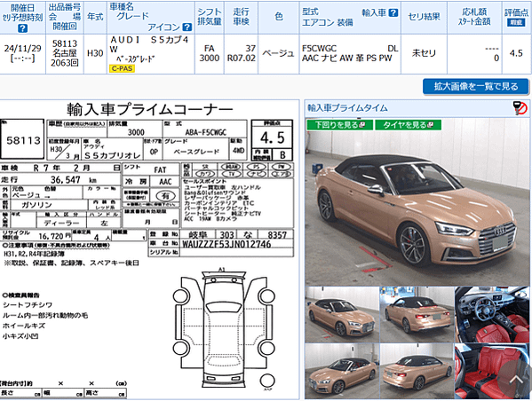This screenshot has height=401, width=532.
Task: Open the red rear seats thumbnail
Action: 492,371
